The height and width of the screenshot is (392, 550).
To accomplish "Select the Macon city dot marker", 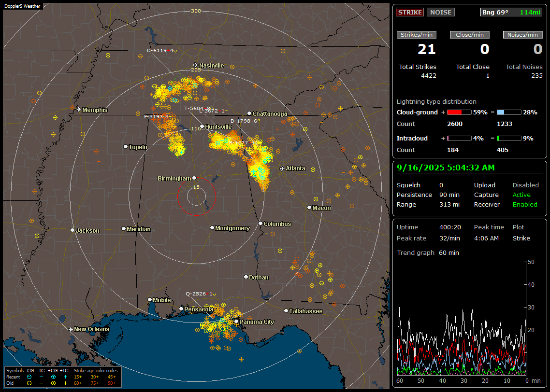I will [309, 208].
